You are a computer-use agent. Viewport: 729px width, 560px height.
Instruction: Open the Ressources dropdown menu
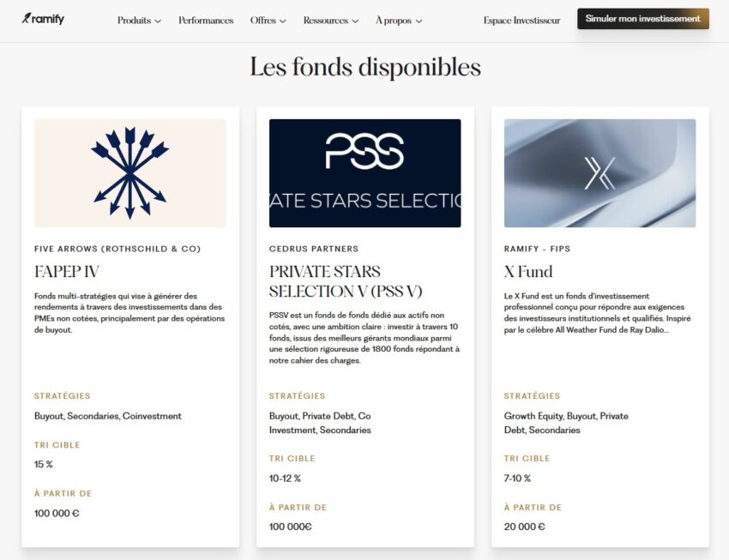coord(330,21)
